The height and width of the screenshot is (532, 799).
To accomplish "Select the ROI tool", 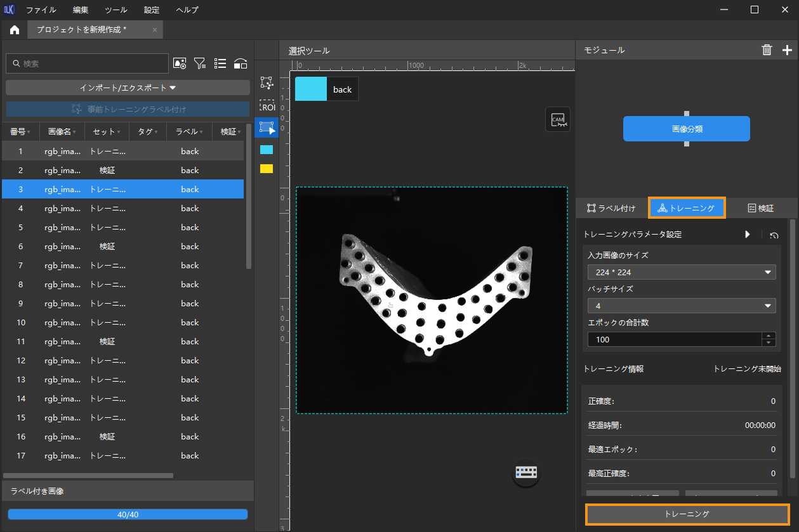I will 267,107.
